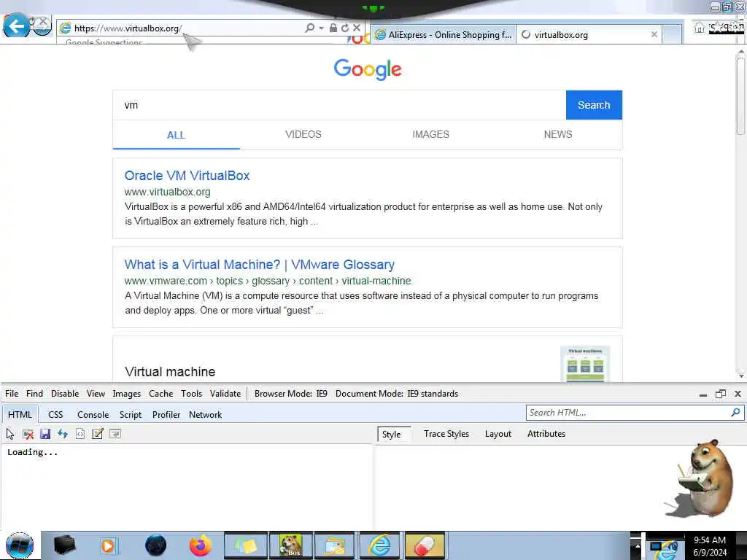Close the virtualbox.org tab
This screenshot has height=560, width=747.
654,34
